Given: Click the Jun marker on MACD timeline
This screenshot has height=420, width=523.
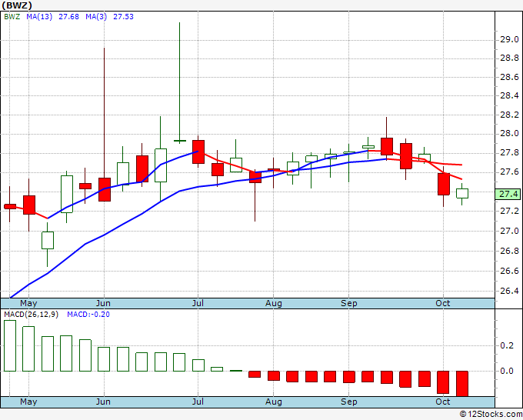Looking at the screenshot, I should pyautogui.click(x=103, y=402).
